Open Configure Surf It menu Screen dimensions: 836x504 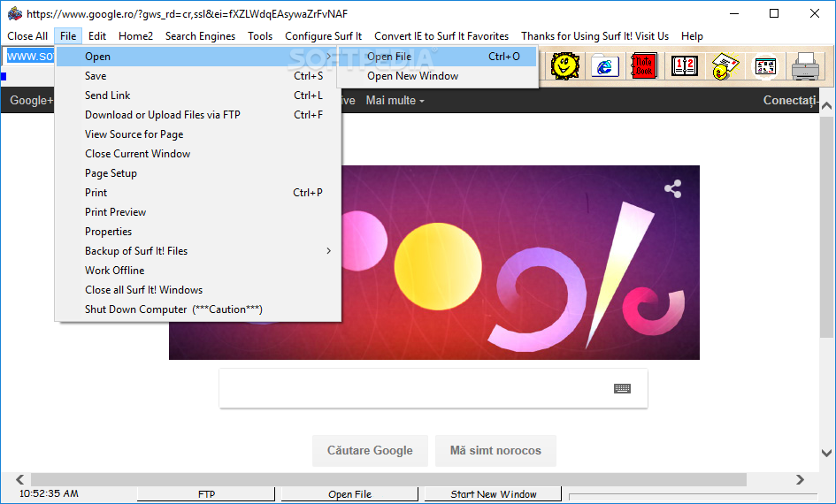click(323, 36)
